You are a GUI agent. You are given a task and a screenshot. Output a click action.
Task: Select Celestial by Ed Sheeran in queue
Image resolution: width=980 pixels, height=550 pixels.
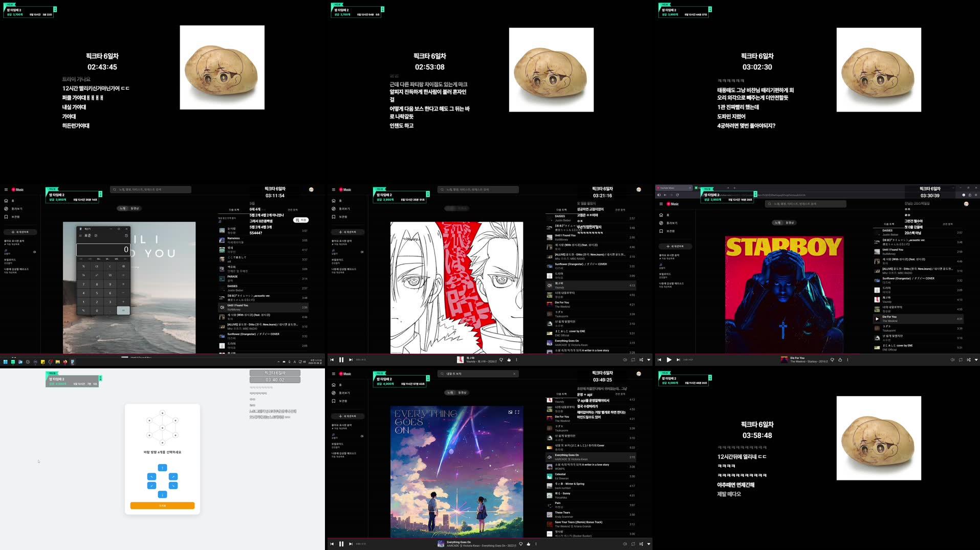coord(591,476)
